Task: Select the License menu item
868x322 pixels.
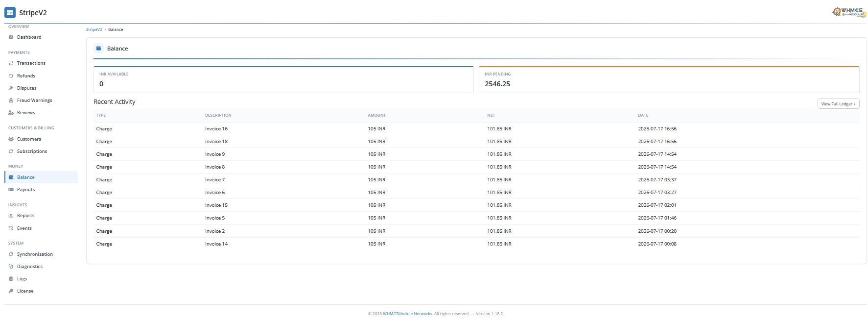Action: (41, 291)
